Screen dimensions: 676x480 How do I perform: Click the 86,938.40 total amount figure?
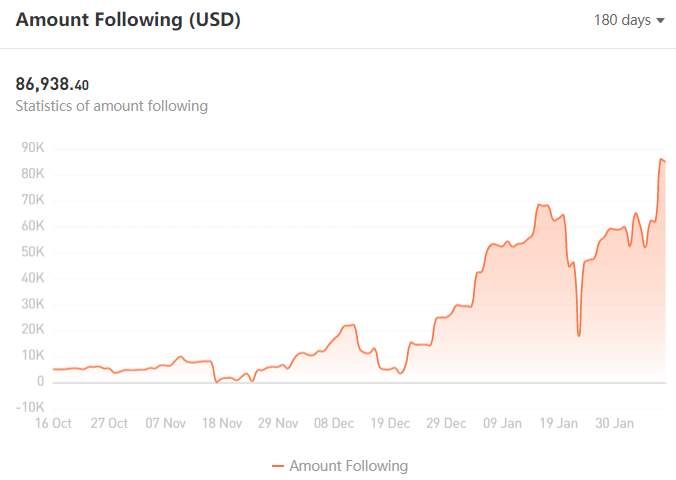(x=52, y=84)
